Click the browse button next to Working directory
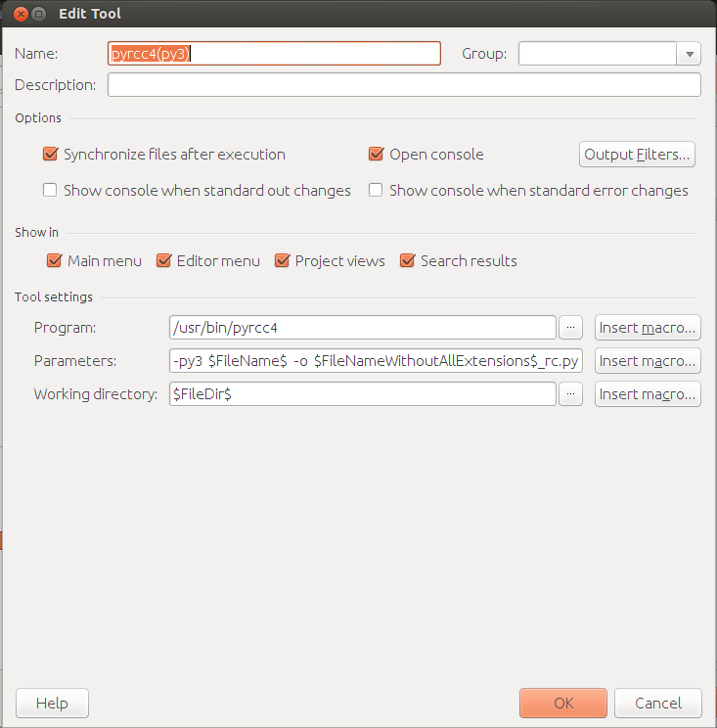The image size is (717, 728). tap(570, 394)
